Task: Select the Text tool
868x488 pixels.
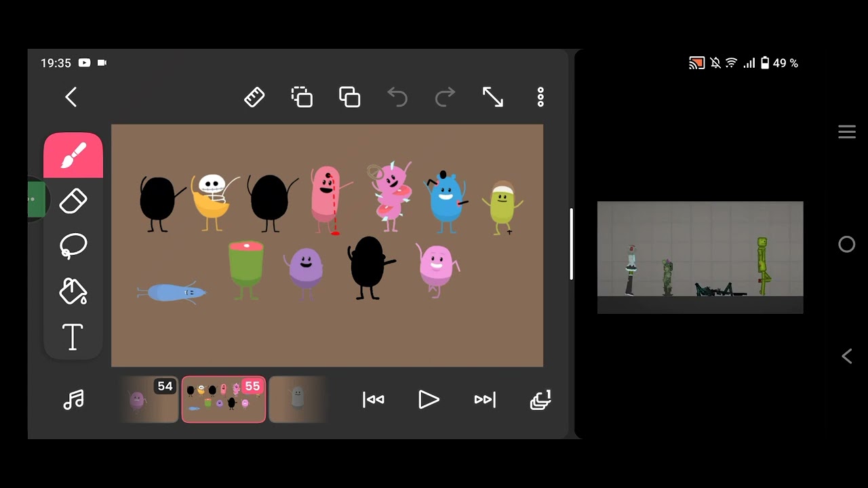Action: click(x=73, y=337)
